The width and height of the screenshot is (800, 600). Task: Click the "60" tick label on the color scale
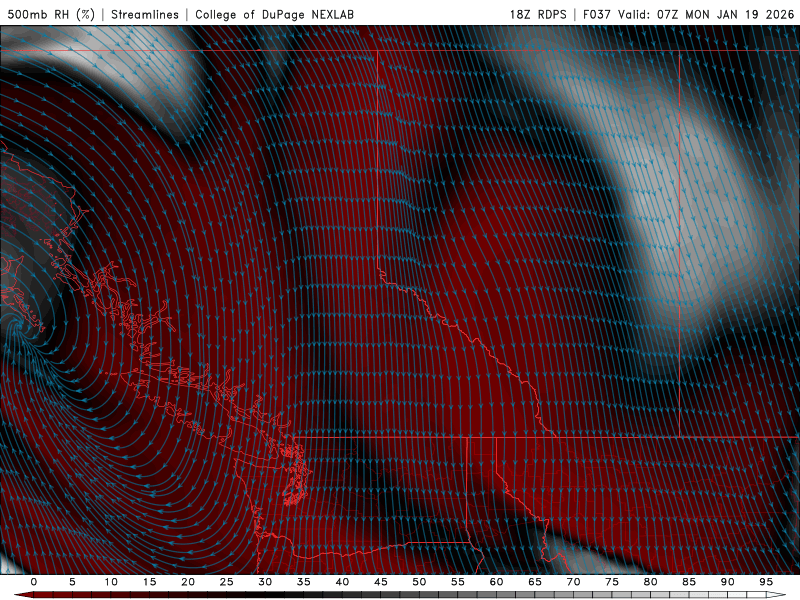pyautogui.click(x=496, y=582)
